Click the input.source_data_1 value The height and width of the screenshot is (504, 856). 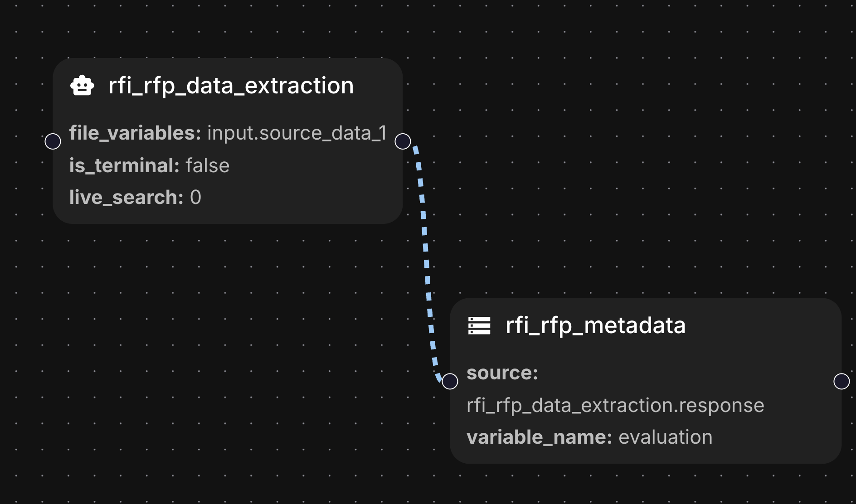tap(296, 133)
